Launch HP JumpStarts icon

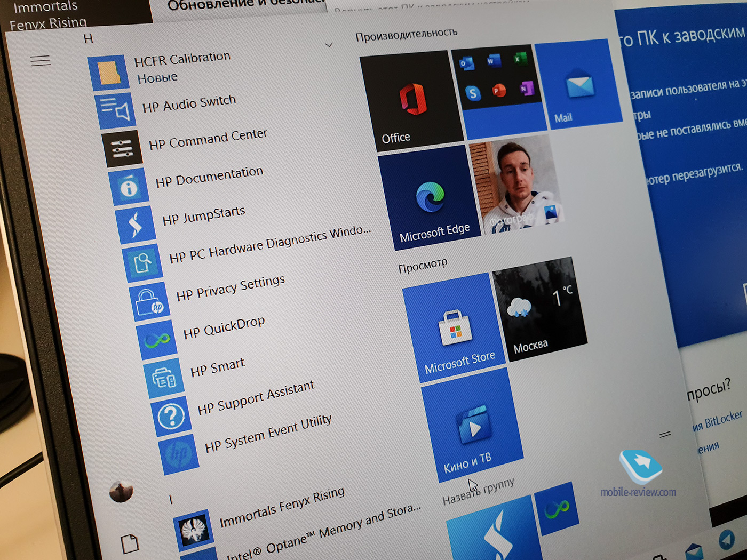(x=136, y=225)
